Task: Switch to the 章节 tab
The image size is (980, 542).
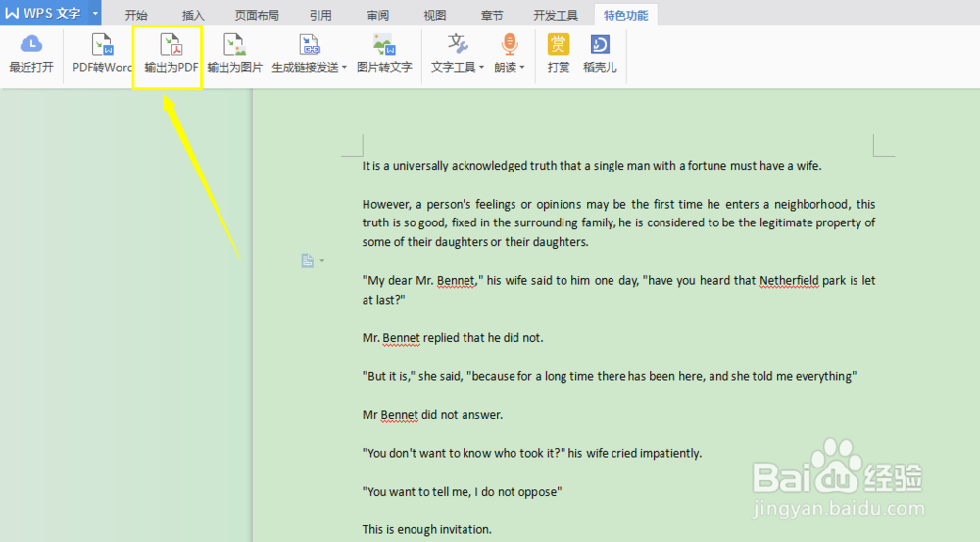Action: [492, 15]
